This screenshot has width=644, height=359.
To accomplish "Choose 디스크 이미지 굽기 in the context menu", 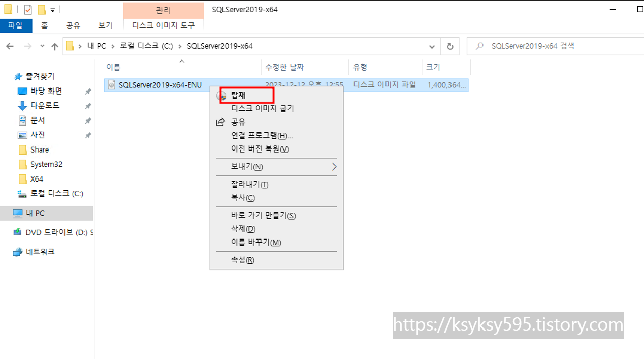I will (x=276, y=108).
